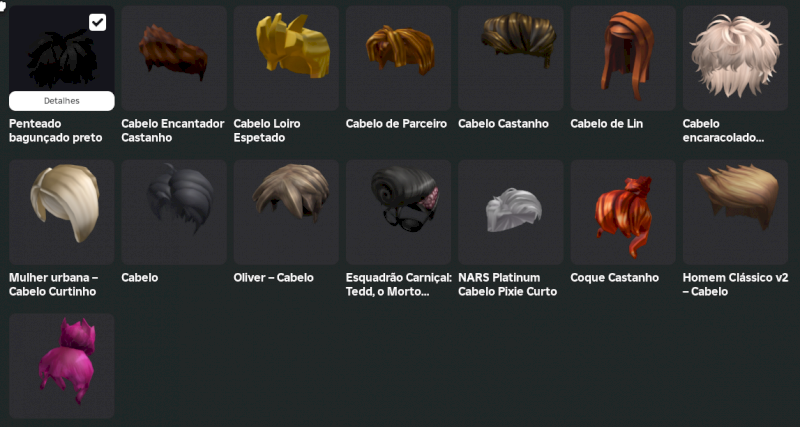Open the Cabelo de Lin title link
Image resolution: width=800 pixels, height=427 pixels.
pos(607,124)
